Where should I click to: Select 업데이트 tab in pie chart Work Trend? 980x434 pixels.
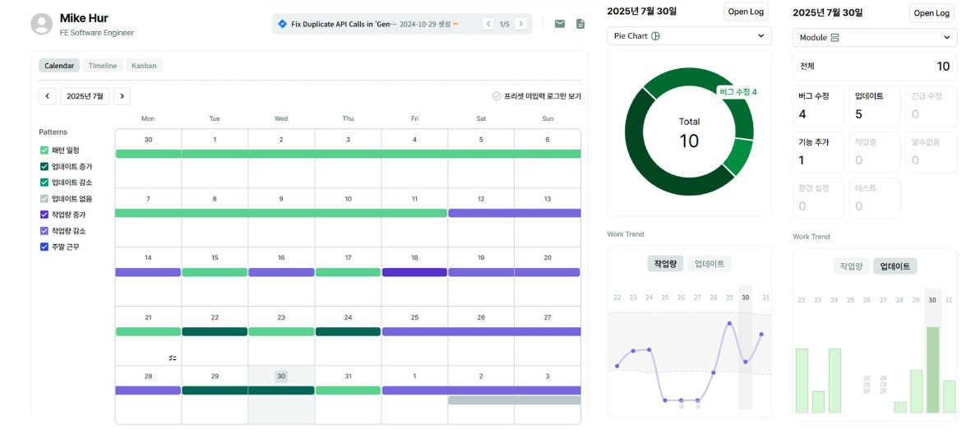pyautogui.click(x=710, y=264)
